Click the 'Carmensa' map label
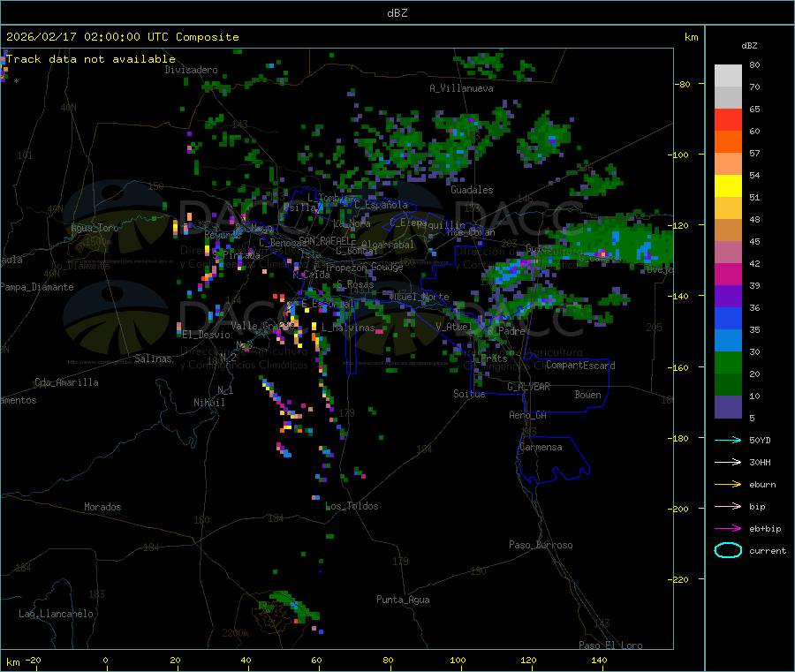The height and width of the screenshot is (672, 795). 541,447
